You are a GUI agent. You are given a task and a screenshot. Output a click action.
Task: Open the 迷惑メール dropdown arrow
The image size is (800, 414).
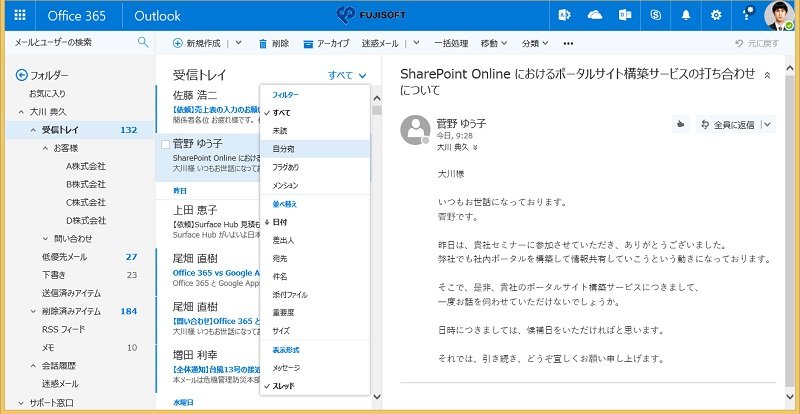pos(416,43)
